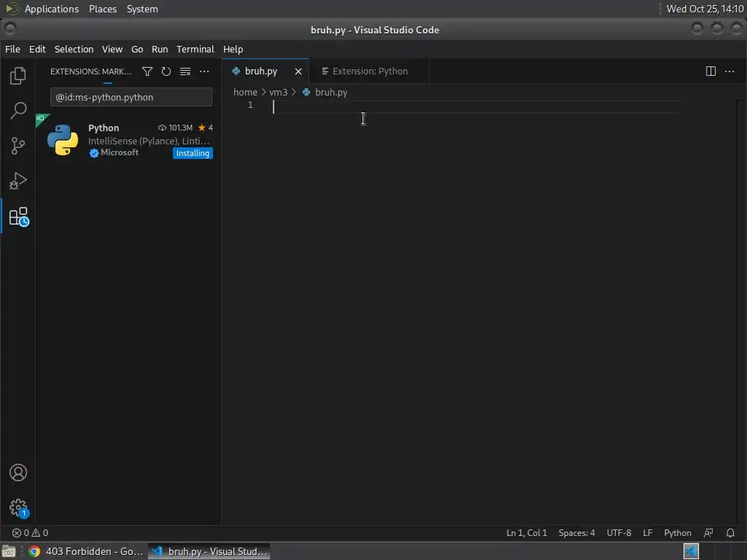The image size is (747, 560).
Task: Switch to 403 Forbidden Chrome window in taskbar
Action: click(86, 551)
